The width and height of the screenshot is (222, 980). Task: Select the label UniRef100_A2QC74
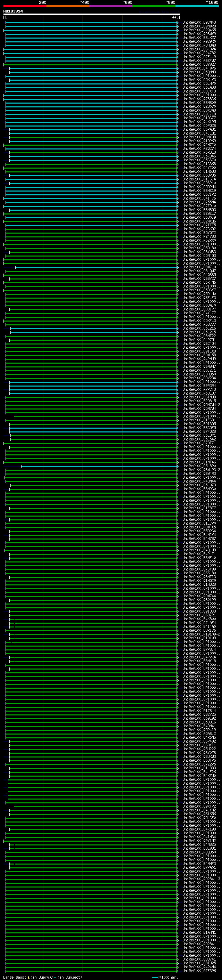coord(199,149)
